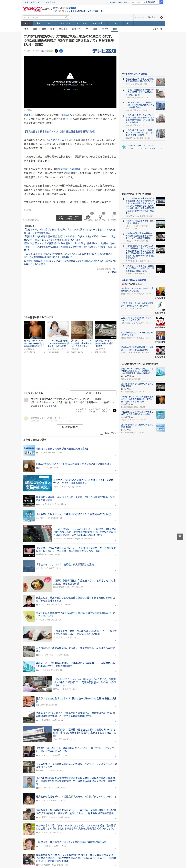The height and width of the screenshot is (868, 186).
Task: Focus the top-right ウェブ検索 input field
Action: [x=137, y=2]
